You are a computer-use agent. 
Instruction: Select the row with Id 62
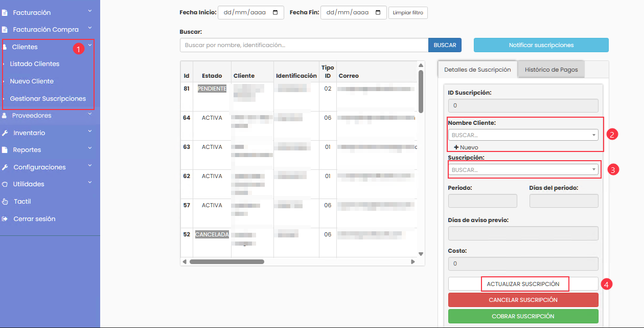(299, 184)
